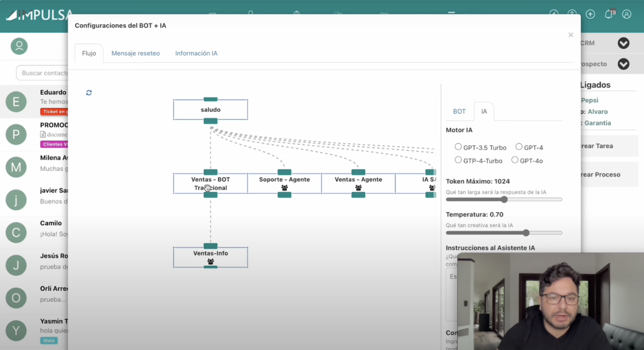The image size is (644, 350).
Task: Select the saludo flow node
Action: tap(210, 110)
